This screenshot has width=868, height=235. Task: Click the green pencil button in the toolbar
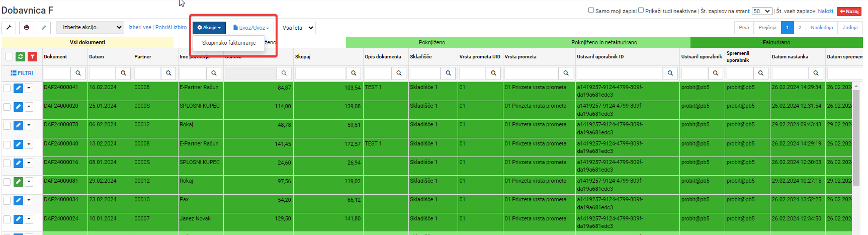click(x=44, y=28)
